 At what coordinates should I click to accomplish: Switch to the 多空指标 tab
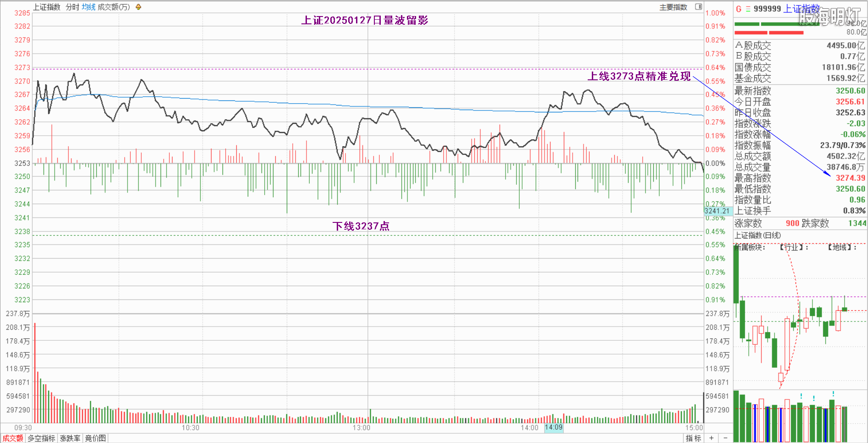pyautogui.click(x=41, y=438)
